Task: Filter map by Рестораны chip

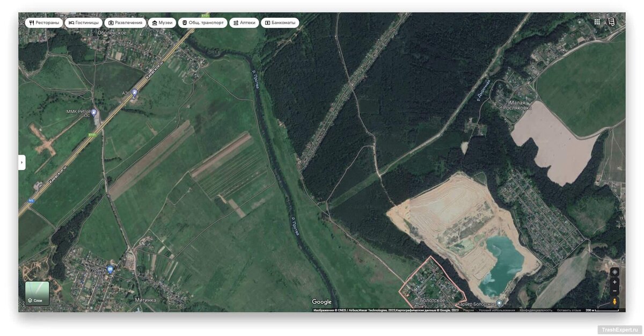Action: 44,23
